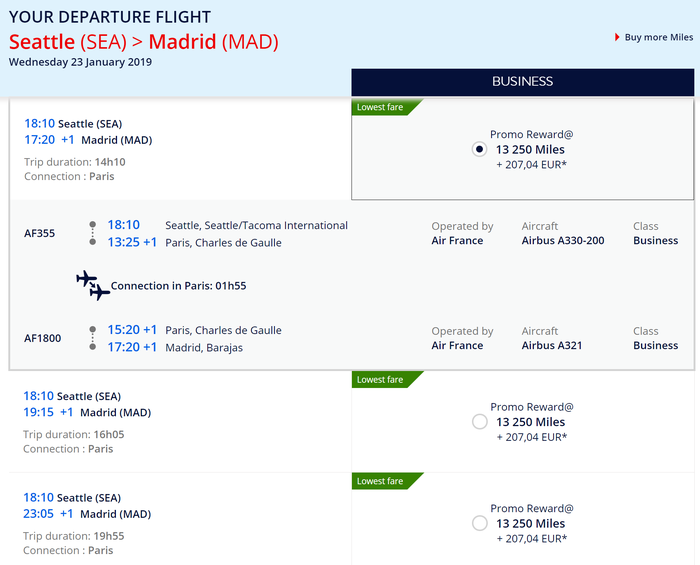Image resolution: width=700 pixels, height=565 pixels.
Task: Click the Airbus A330-200 aircraft label
Action: point(563,241)
